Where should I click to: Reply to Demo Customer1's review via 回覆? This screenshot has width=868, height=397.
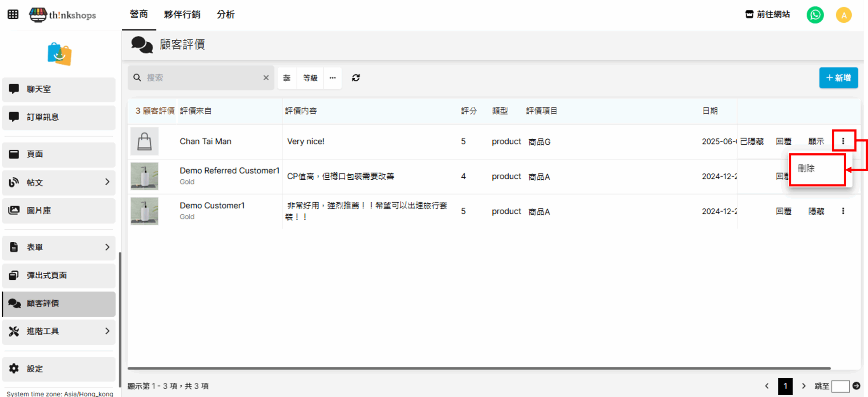point(783,211)
